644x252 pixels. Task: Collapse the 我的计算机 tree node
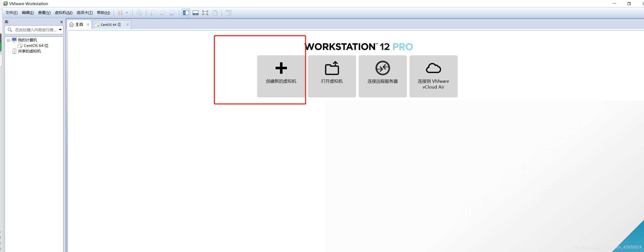tap(9, 40)
